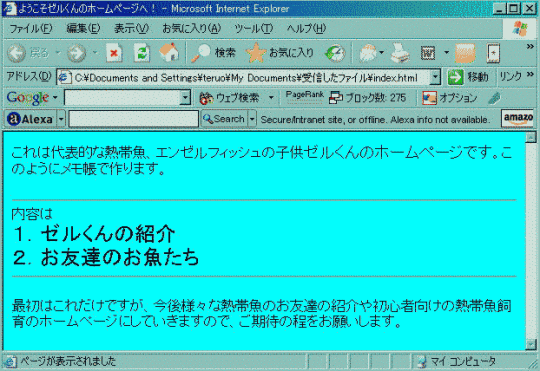Click the Google toolbar search input
The width and height of the screenshot is (540, 371).
coord(127,98)
